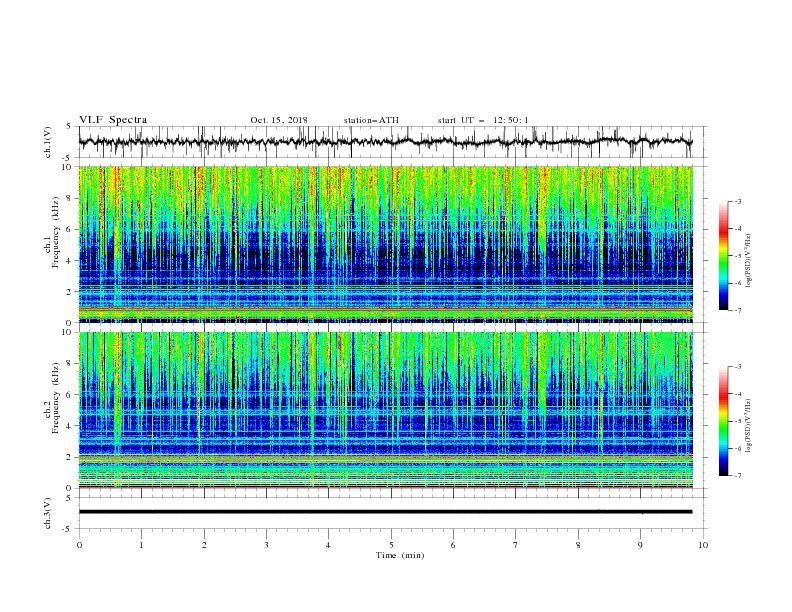Click the "-3" label on ch.1 colorbar
Screen dimensions: 792x612
coord(737,201)
